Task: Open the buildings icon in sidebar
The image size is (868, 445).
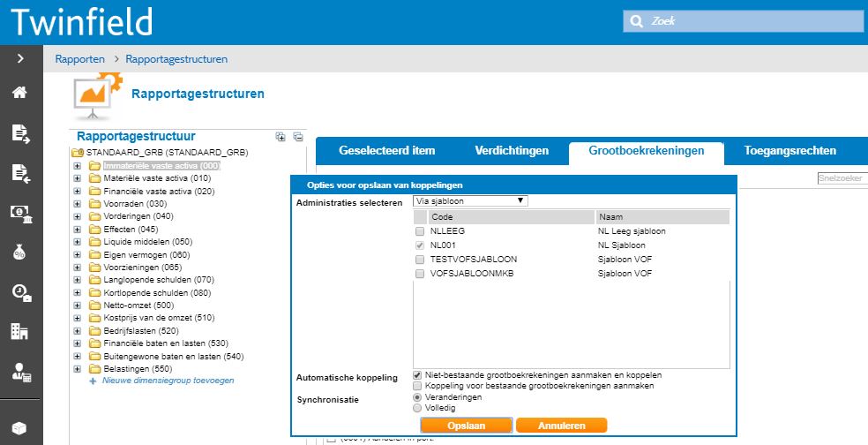Action: click(19, 331)
